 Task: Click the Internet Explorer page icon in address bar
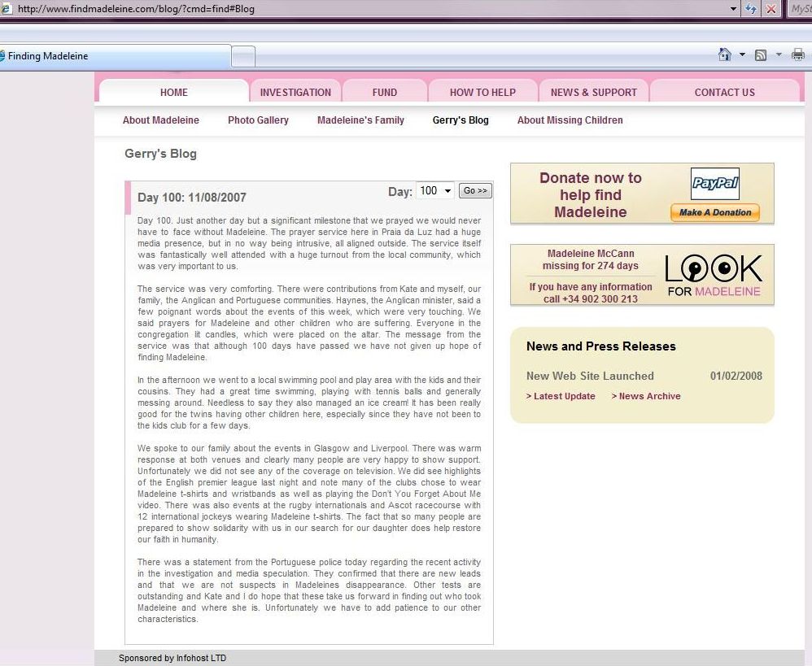click(x=6, y=9)
